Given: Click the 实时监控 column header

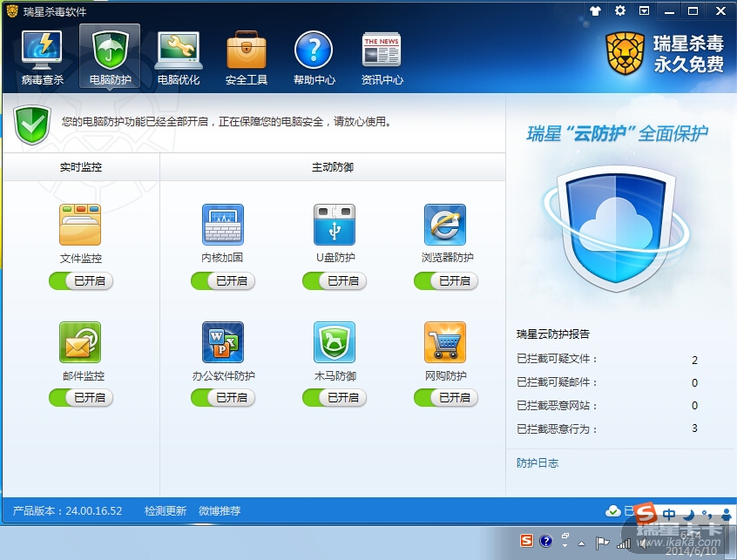Looking at the screenshot, I should point(81,166).
